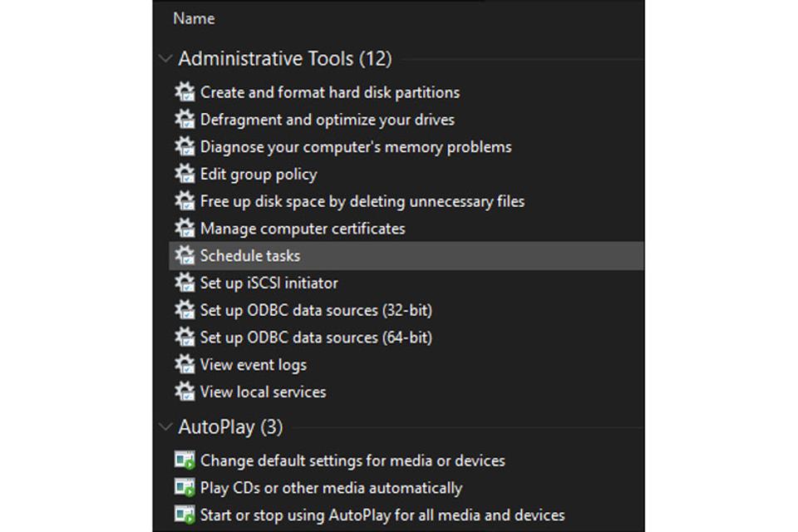Click the gear icon beside Create and format hard disk partitions

(x=185, y=92)
